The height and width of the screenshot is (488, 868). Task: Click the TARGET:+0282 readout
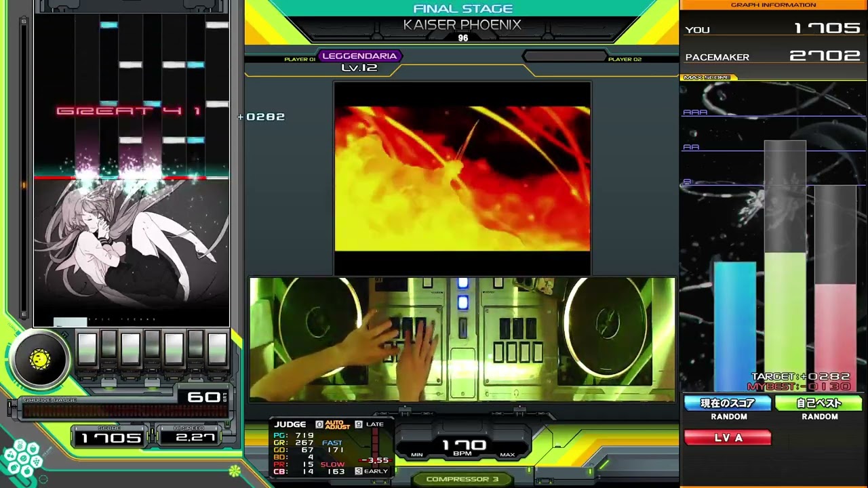(801, 376)
